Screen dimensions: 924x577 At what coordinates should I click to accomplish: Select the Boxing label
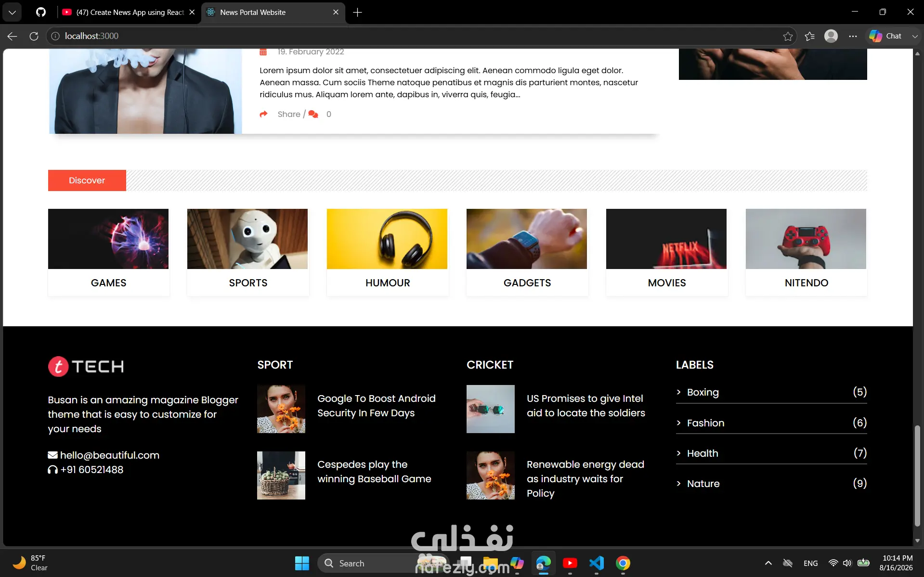[703, 392]
